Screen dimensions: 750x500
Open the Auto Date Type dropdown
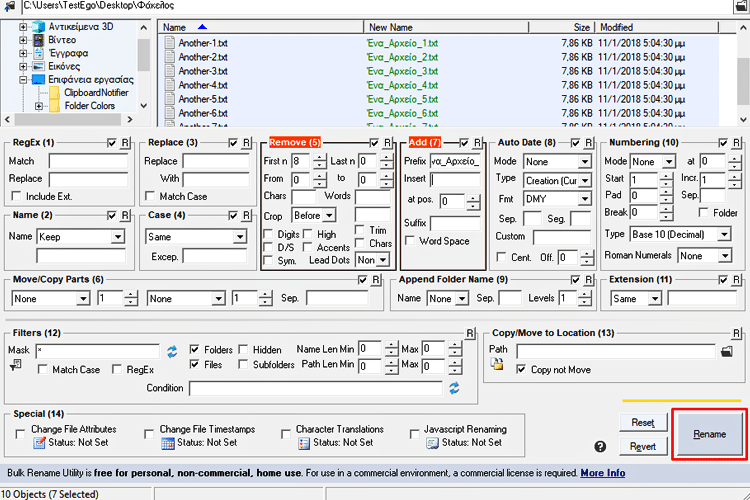[585, 181]
